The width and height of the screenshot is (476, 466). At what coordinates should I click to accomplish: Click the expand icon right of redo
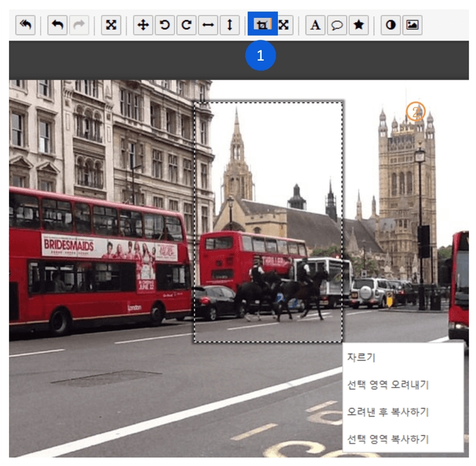click(x=111, y=25)
